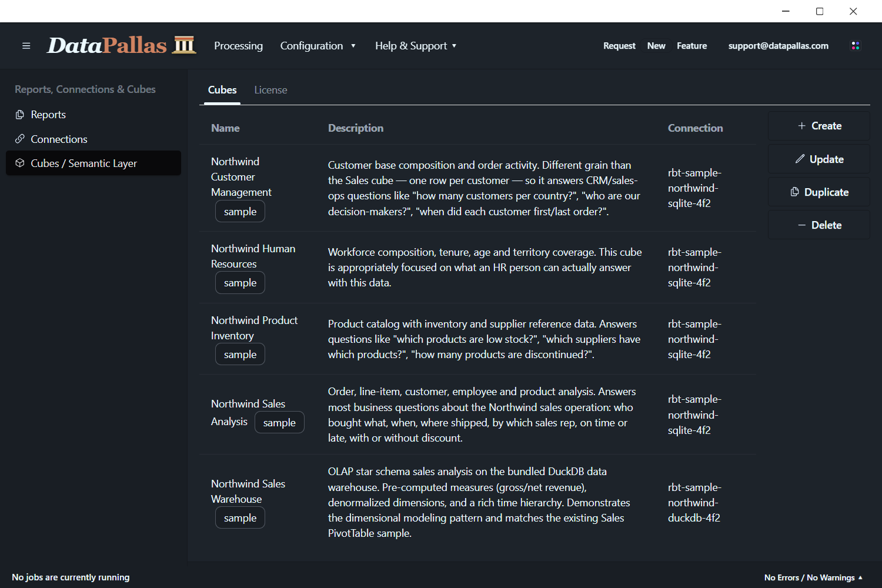Click the Duplicate button label

click(x=826, y=192)
